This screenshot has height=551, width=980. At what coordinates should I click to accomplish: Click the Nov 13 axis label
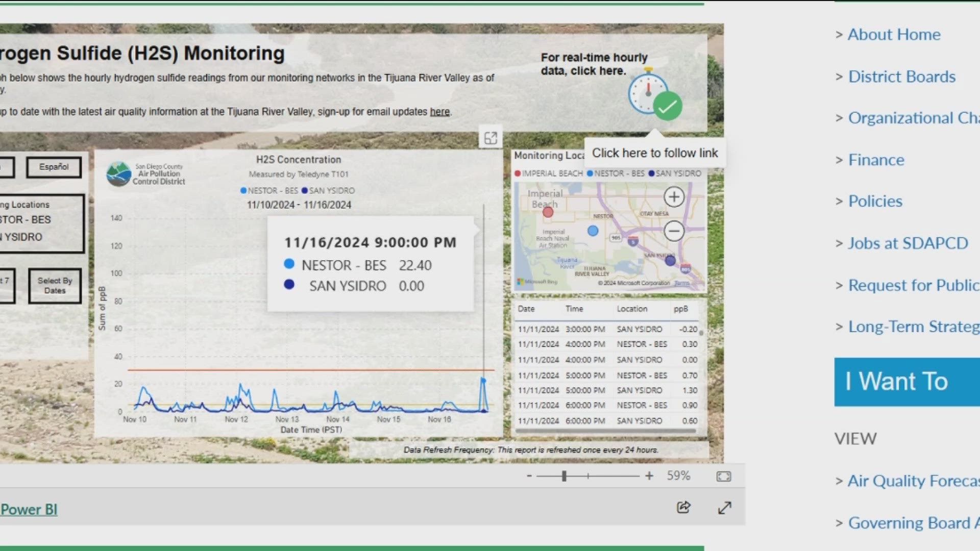(287, 419)
